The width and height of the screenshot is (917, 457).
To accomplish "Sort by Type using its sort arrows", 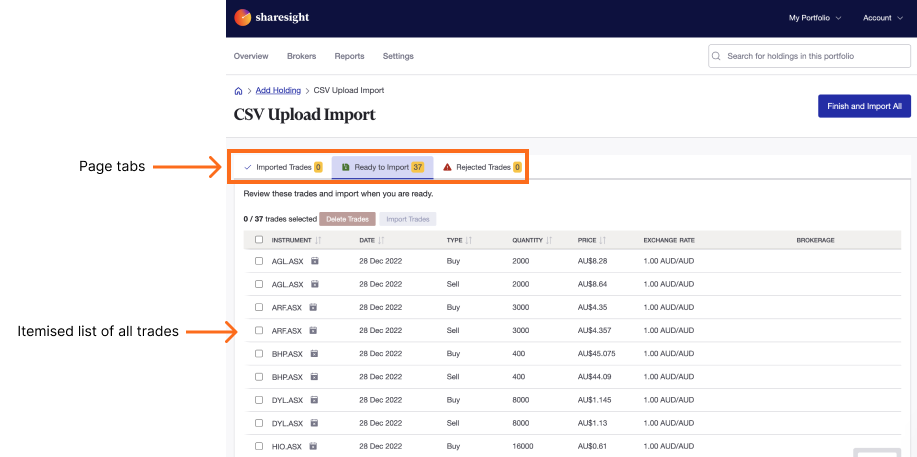I will tap(468, 240).
